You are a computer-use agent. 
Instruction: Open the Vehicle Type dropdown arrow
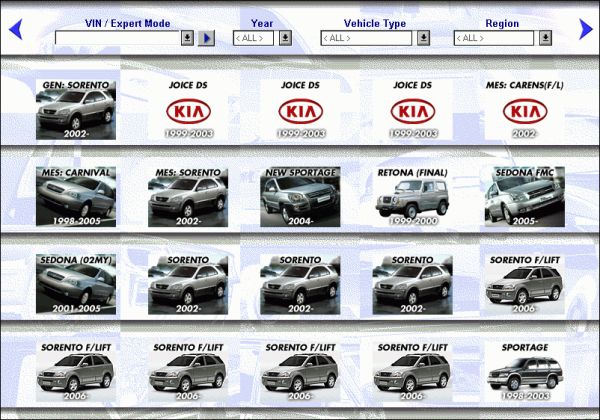tap(423, 38)
